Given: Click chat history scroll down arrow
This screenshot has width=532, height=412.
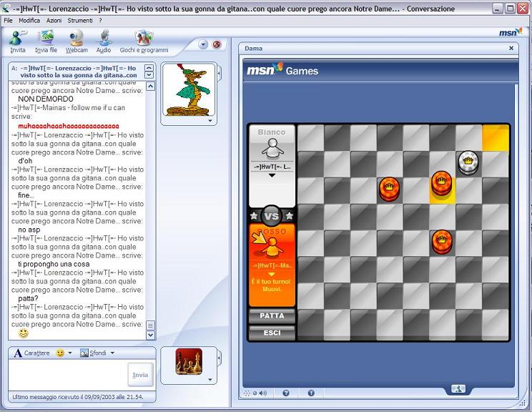Looking at the screenshot, I should point(150,335).
